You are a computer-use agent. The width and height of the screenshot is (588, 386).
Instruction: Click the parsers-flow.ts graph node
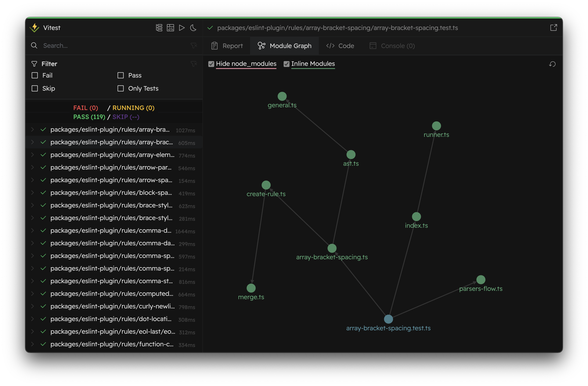pos(481,280)
